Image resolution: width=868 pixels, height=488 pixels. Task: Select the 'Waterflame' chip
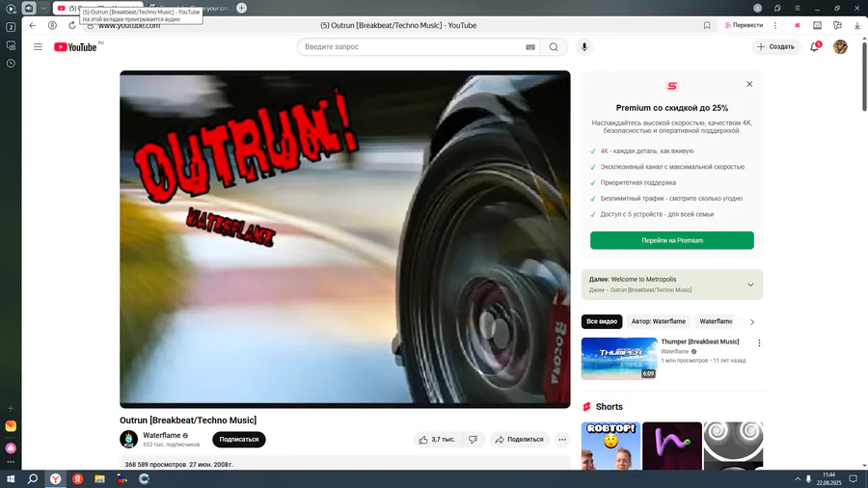[716, 321]
